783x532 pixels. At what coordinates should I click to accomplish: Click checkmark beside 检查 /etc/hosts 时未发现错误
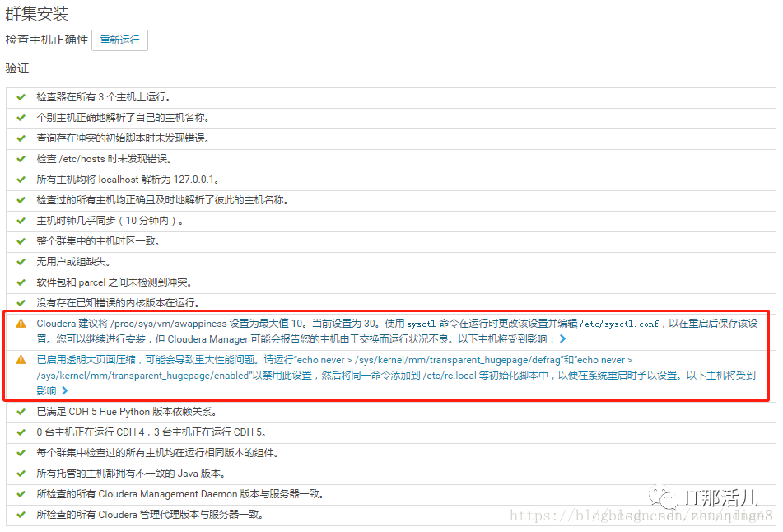[x=21, y=159]
